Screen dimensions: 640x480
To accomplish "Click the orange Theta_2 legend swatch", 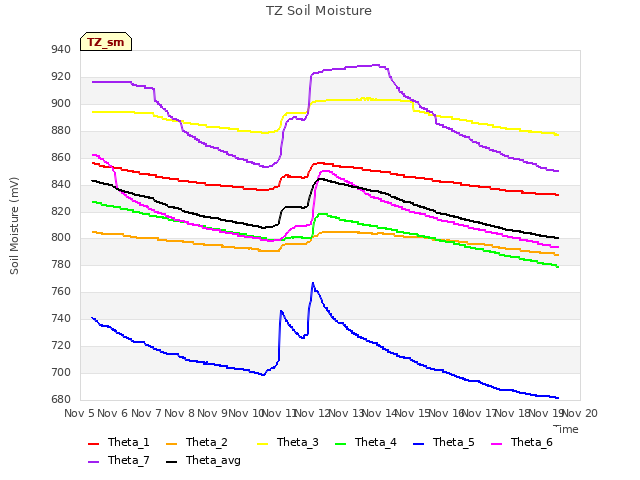I will [x=171, y=444].
